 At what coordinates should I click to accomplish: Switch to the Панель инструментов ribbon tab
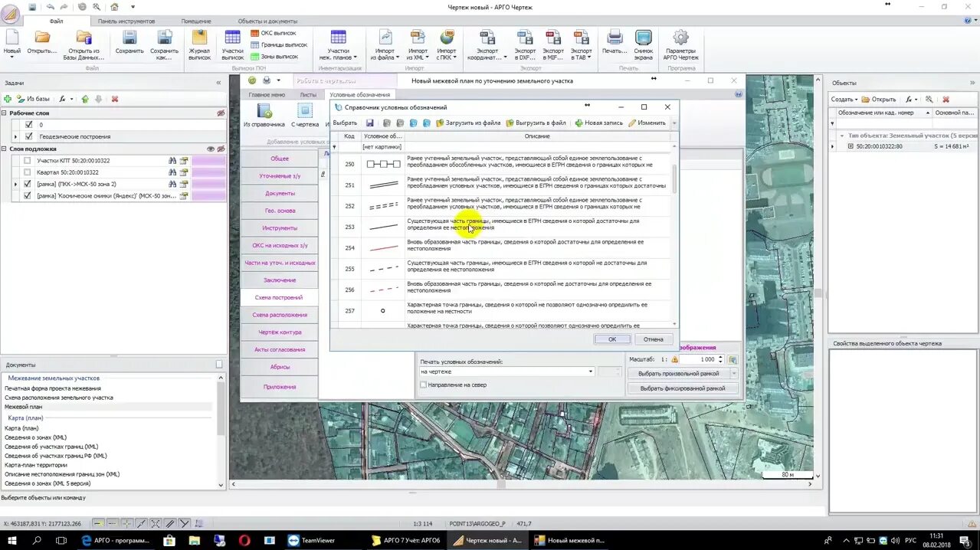126,21
